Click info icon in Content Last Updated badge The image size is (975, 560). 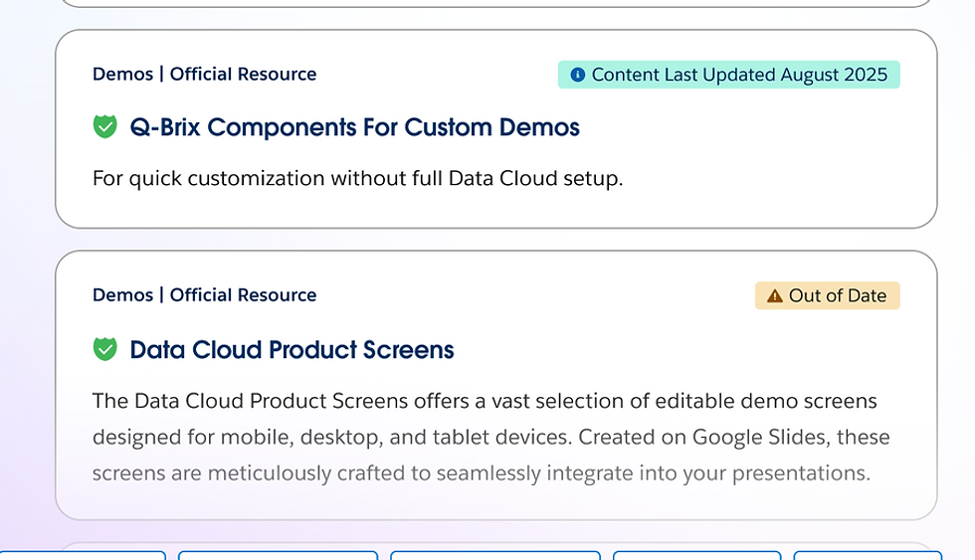click(578, 75)
